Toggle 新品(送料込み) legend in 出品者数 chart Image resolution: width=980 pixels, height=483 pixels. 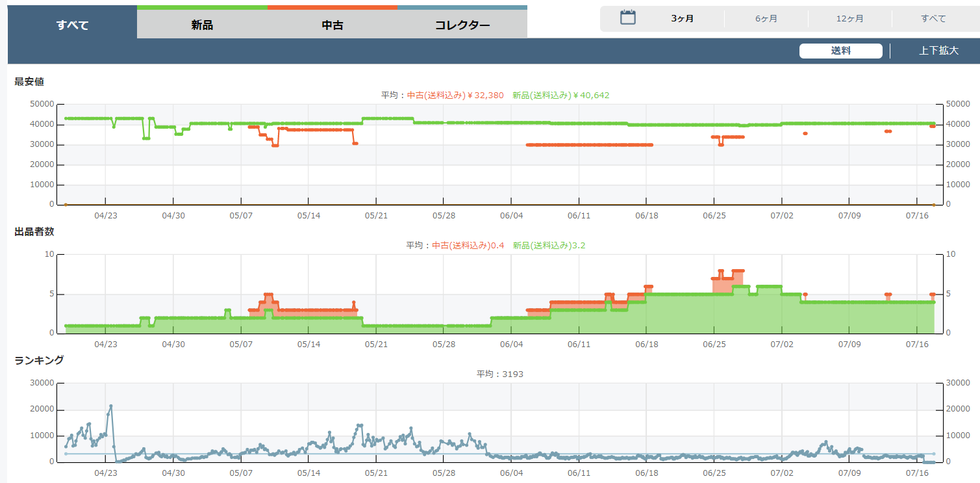[x=549, y=245]
